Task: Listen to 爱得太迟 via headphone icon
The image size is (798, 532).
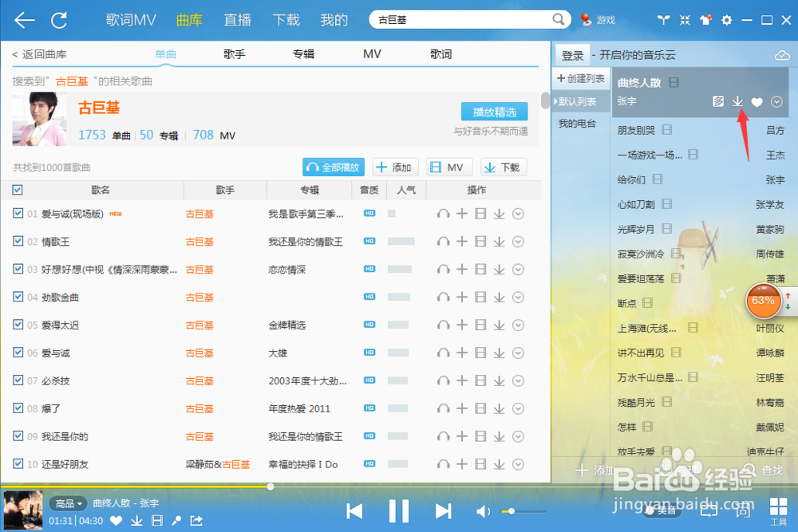Action: point(443,325)
